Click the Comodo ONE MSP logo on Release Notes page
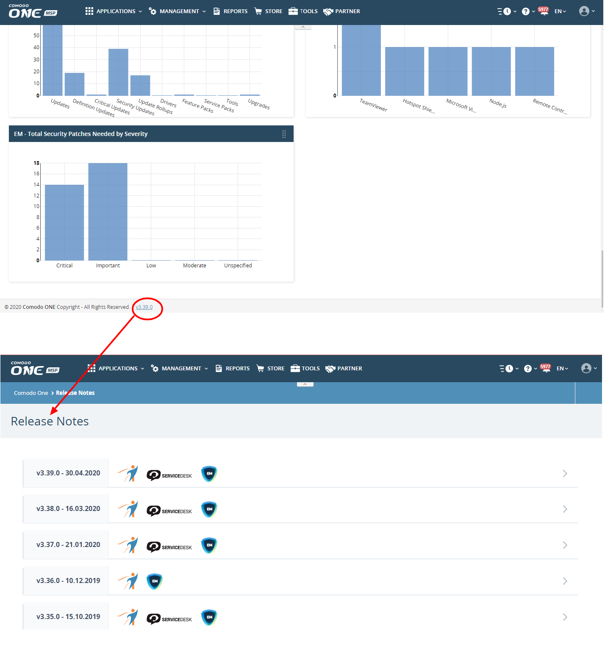Screen dimensions: 616x672 pyautogui.click(x=35, y=369)
